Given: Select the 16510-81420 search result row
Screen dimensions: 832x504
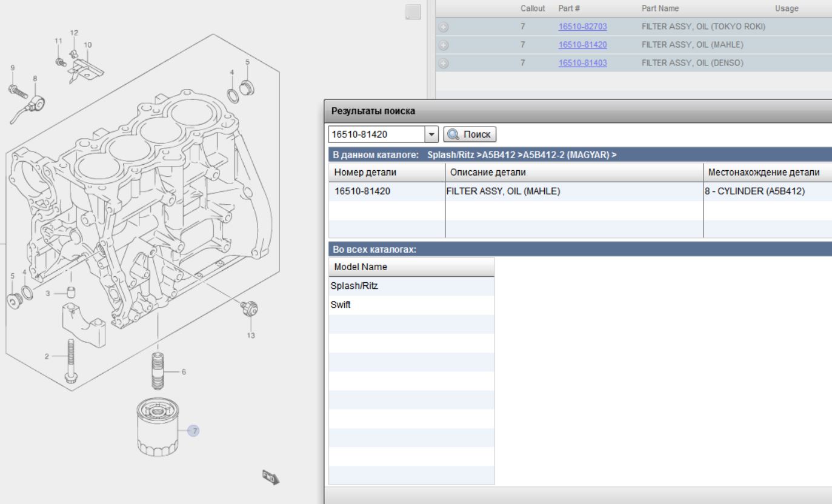Looking at the screenshot, I should pos(515,192).
